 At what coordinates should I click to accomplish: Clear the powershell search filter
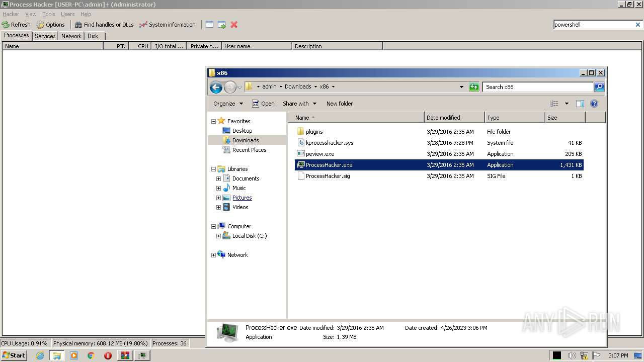coord(638,25)
